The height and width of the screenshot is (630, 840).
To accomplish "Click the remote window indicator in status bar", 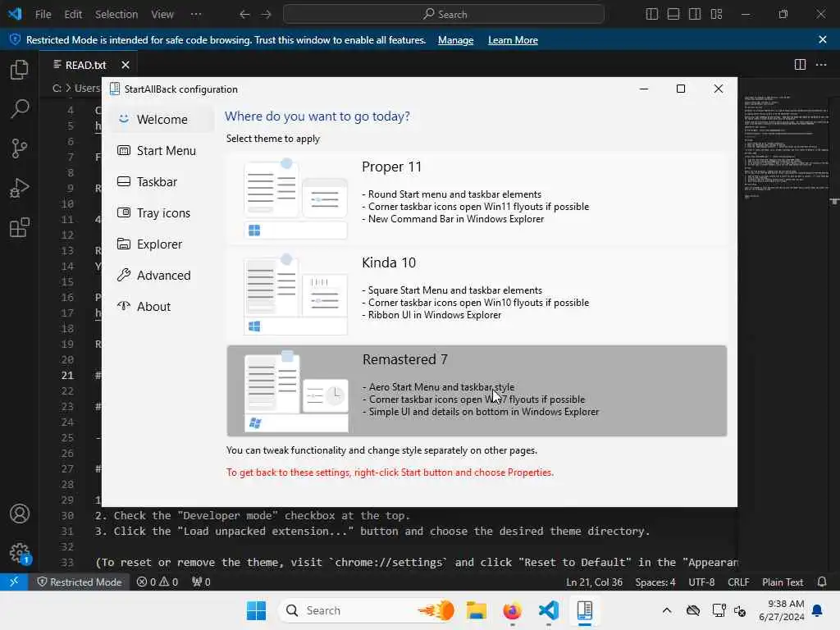I will pyautogui.click(x=14, y=582).
